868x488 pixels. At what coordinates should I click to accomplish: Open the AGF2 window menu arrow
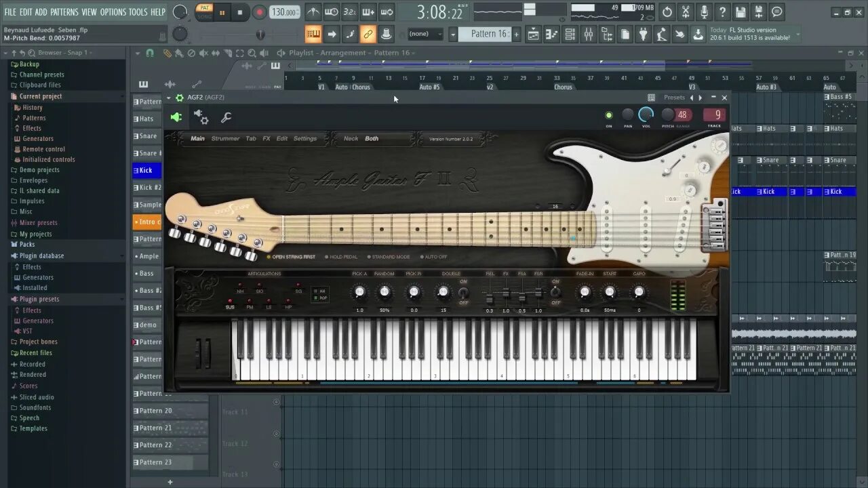pyautogui.click(x=169, y=98)
